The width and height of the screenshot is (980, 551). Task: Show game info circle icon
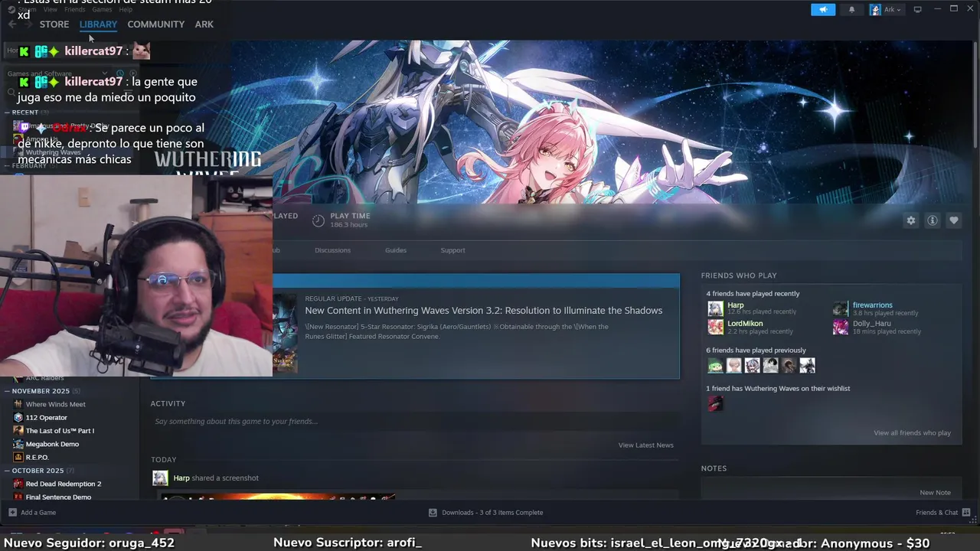tap(933, 220)
